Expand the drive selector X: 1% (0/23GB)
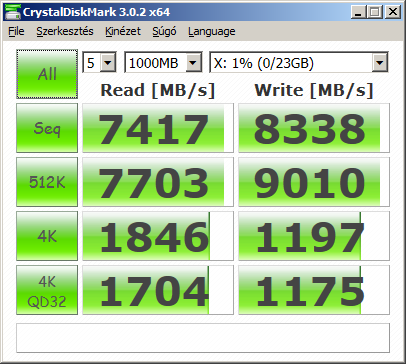The height and width of the screenshot is (364, 406). click(x=380, y=62)
